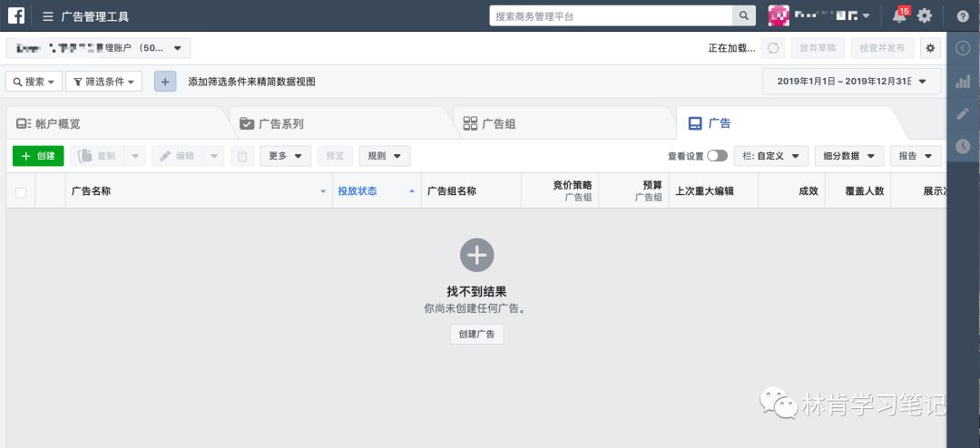Switch to the 广告系列 tab
Image resolution: width=980 pixels, height=448 pixels.
point(340,123)
